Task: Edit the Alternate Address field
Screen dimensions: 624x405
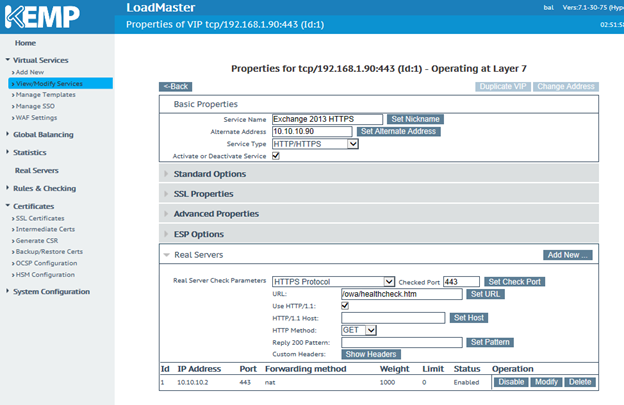Action: point(312,131)
